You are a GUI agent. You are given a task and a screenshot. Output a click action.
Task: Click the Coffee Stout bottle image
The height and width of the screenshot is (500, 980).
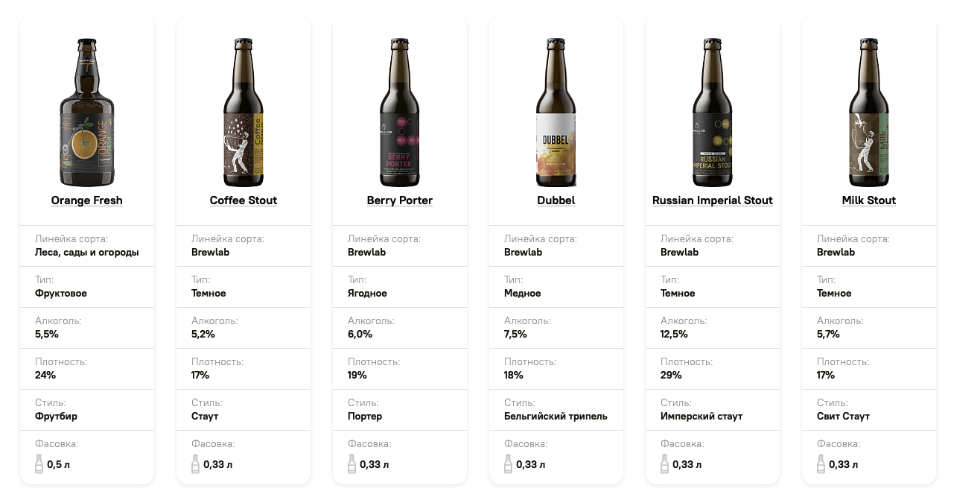(x=244, y=112)
